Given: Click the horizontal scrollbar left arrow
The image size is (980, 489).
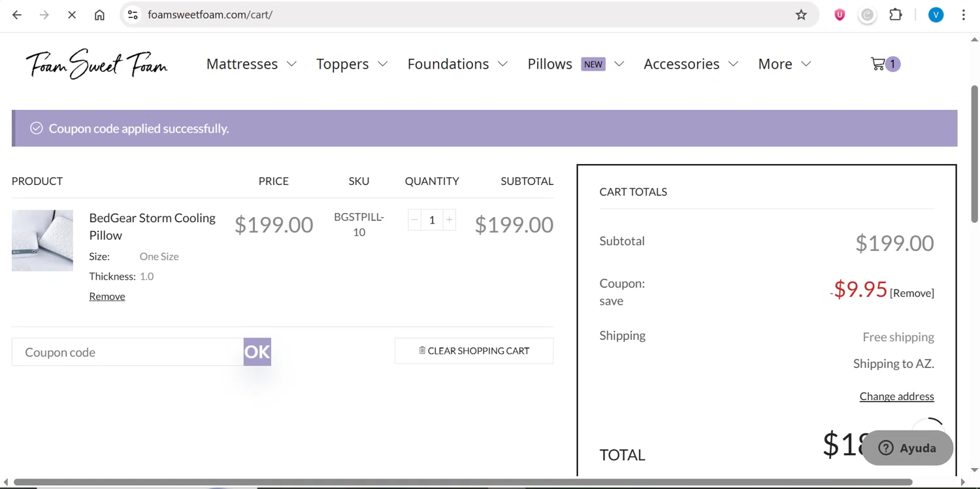Looking at the screenshot, I should point(6,482).
